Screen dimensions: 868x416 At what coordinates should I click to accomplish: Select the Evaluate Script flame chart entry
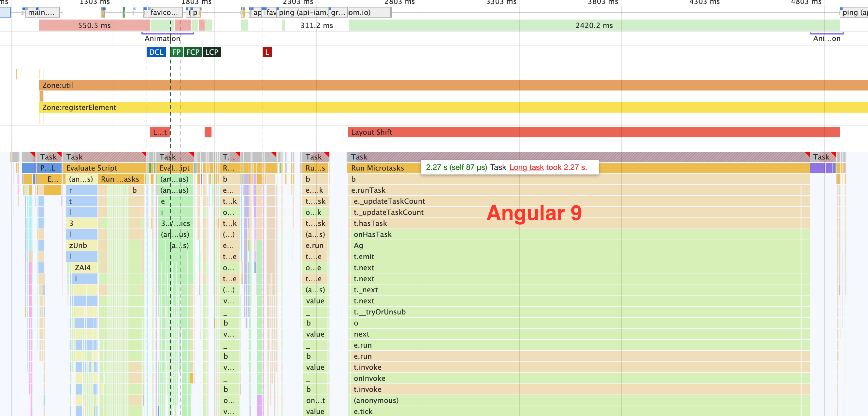click(x=92, y=168)
